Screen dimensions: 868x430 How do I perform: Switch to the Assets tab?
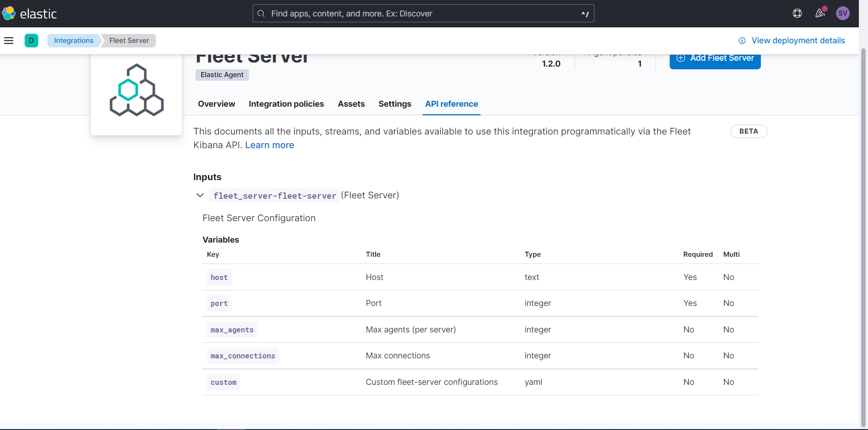pyautogui.click(x=351, y=104)
